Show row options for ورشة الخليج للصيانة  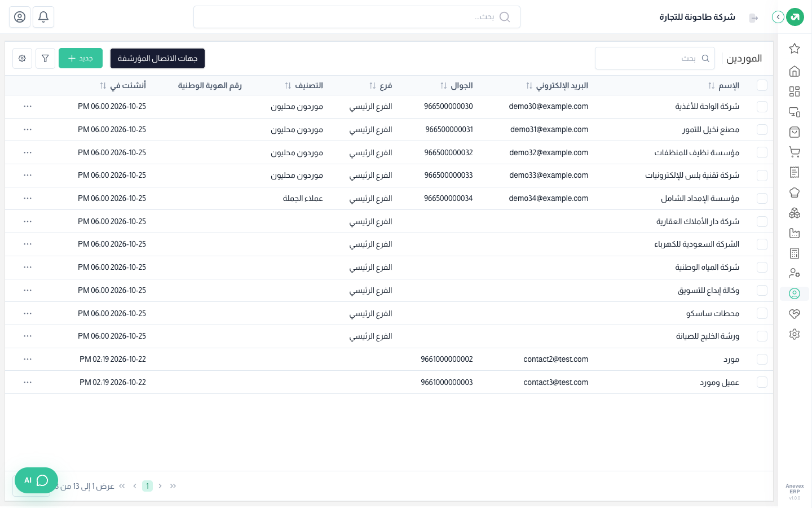coord(28,336)
